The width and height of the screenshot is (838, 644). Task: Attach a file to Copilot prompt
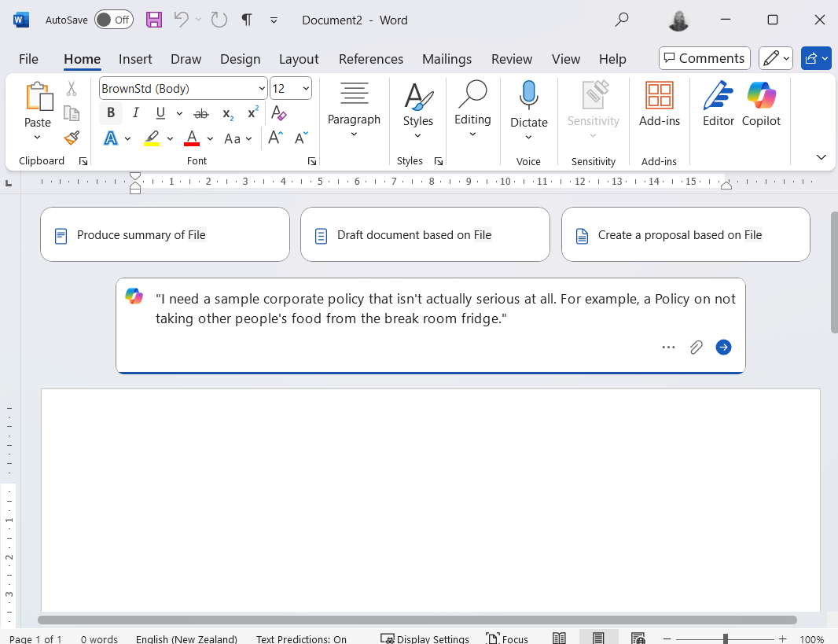[696, 348]
